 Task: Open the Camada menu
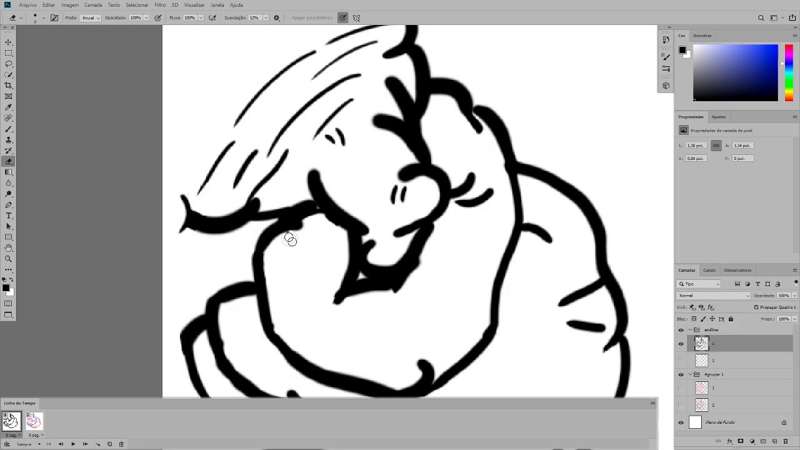[93, 5]
